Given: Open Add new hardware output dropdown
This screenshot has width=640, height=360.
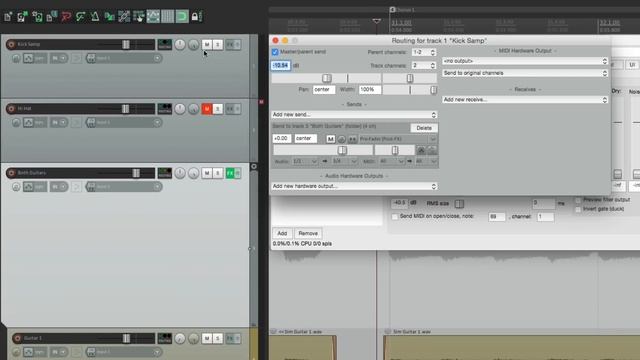Looking at the screenshot, I should [354, 186].
